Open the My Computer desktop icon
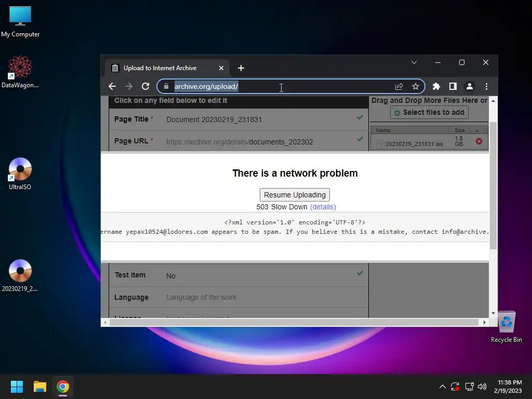 (20, 22)
